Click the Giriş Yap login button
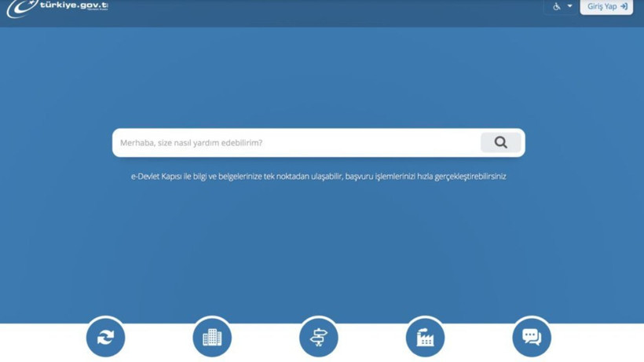This screenshot has width=644, height=362. [606, 7]
